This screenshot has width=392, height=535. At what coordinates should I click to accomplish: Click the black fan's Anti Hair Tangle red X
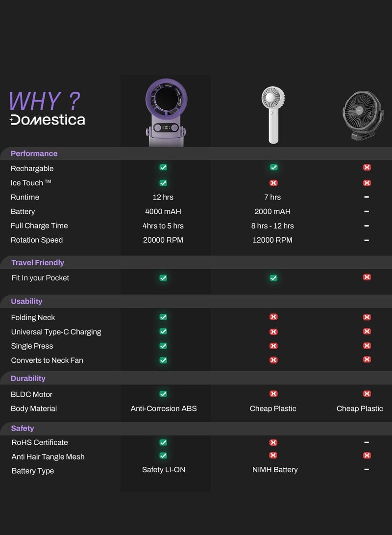click(367, 456)
